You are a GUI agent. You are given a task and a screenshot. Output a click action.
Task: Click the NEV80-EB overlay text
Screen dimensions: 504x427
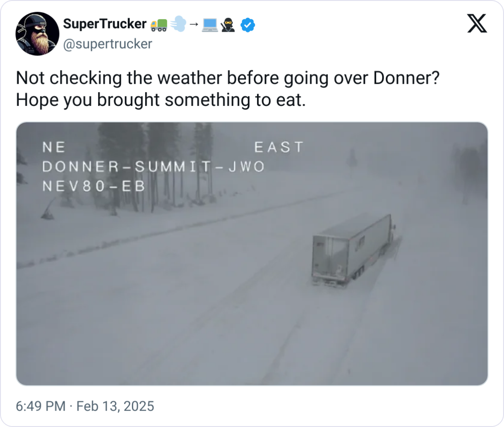(93, 186)
